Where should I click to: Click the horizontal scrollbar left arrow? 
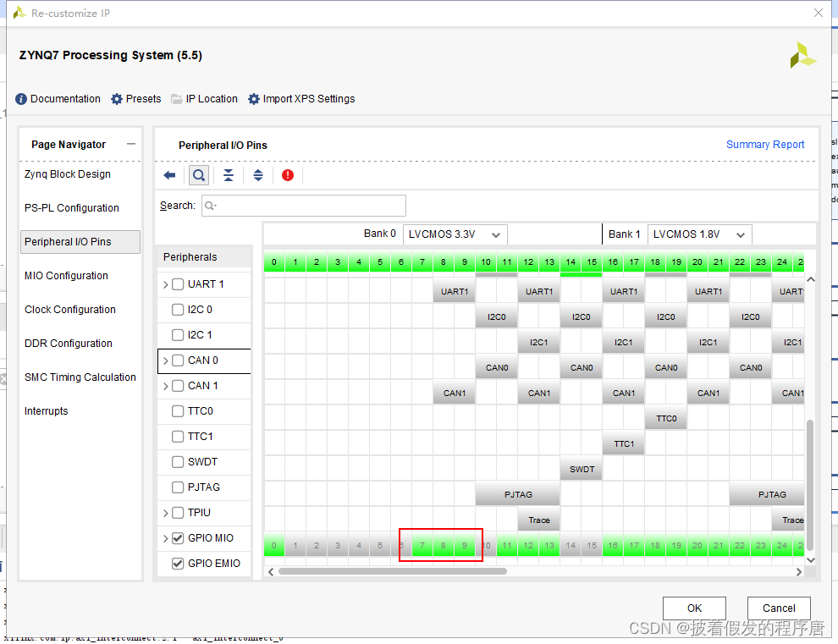[271, 572]
